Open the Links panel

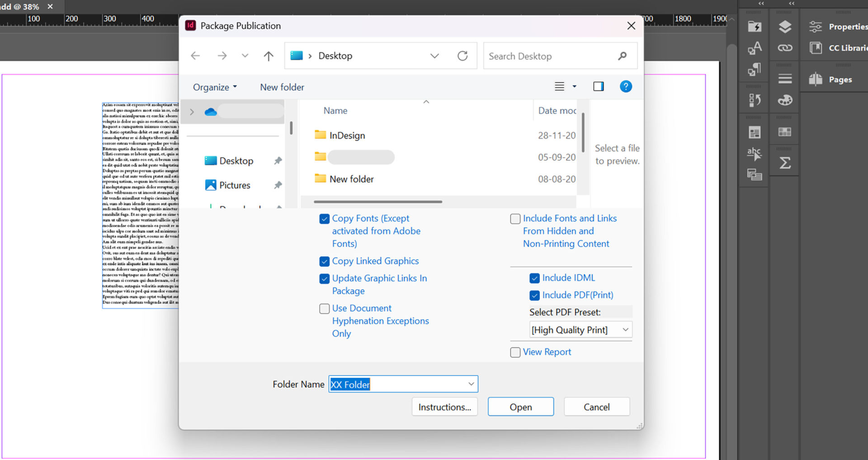click(785, 47)
